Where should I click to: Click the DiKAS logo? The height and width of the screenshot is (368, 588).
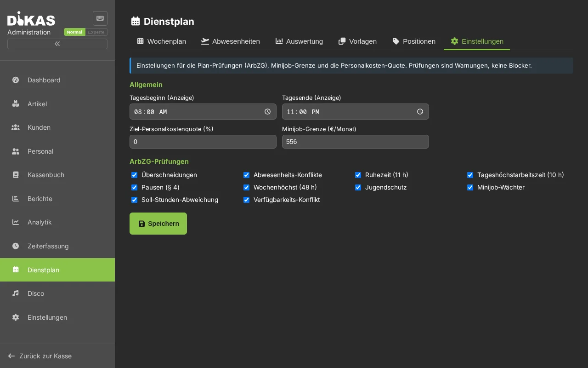tap(31, 18)
